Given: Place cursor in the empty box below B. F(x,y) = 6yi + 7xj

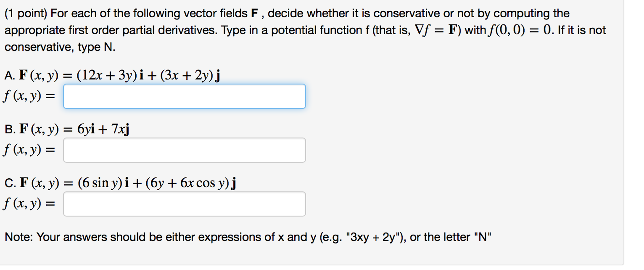Looking at the screenshot, I should pos(184,150).
